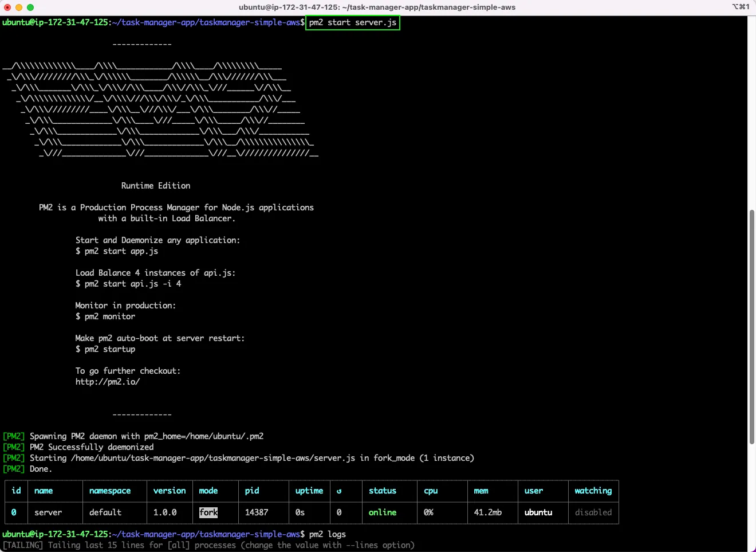Click the '[TAILING] Tailing last 15 lines' line

tap(208, 545)
